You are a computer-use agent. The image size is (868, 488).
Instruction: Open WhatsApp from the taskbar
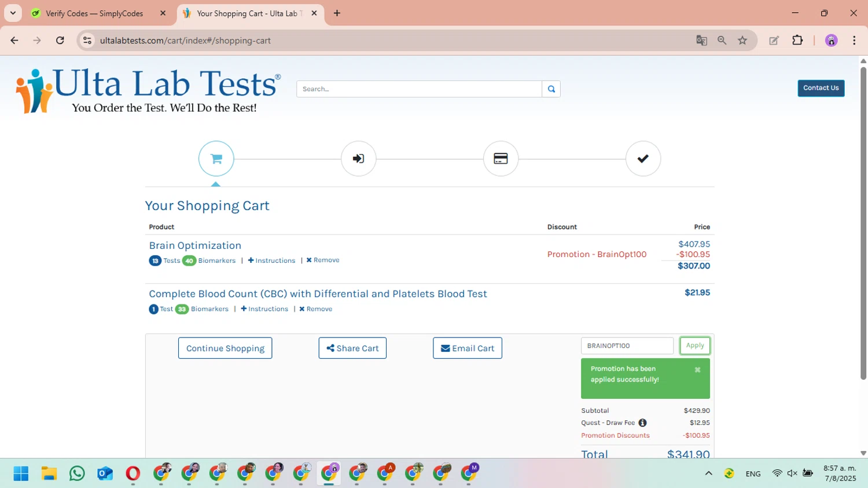(x=76, y=474)
